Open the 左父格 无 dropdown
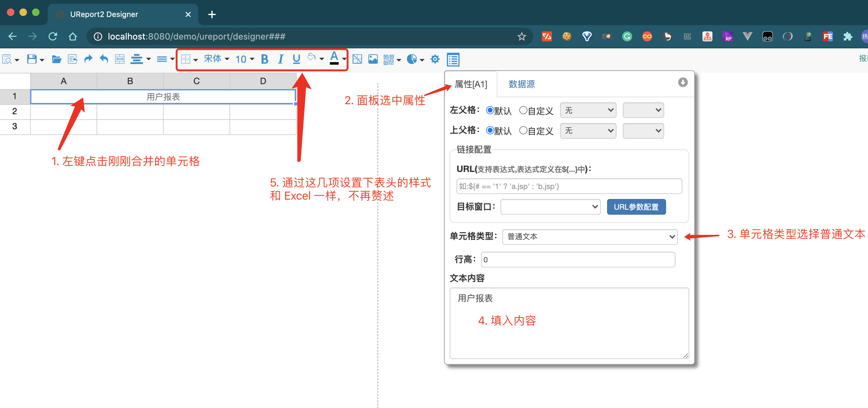 (588, 110)
